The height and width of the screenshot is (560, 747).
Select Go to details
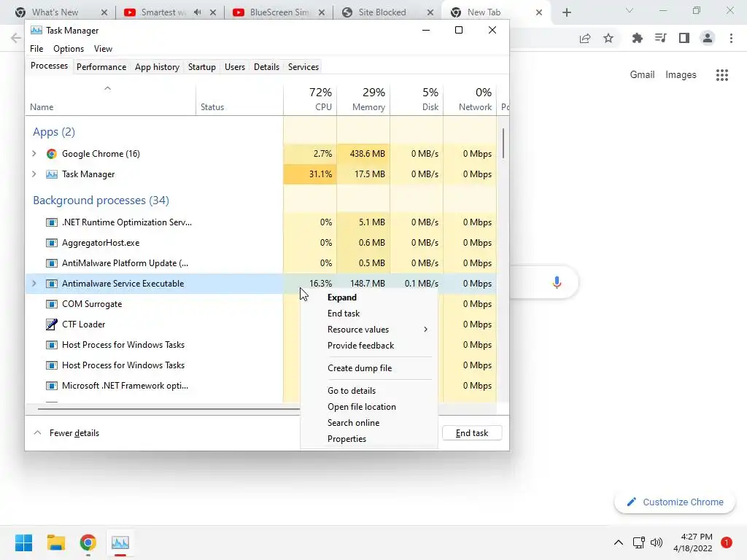(369, 391)
